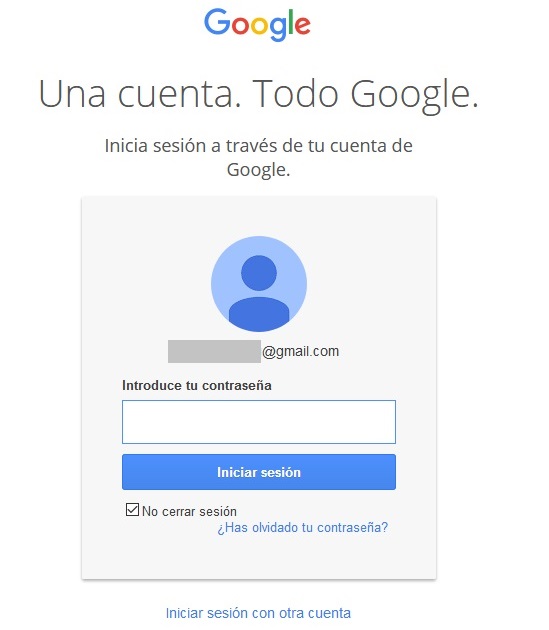Click the yellow letter o in logo
The height and width of the screenshot is (630, 549).
[x=259, y=25]
